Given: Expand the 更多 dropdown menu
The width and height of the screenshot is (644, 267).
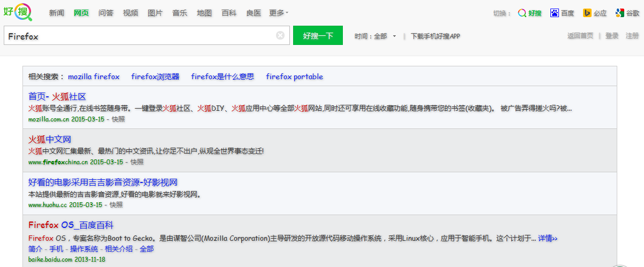Looking at the screenshot, I should [x=279, y=13].
